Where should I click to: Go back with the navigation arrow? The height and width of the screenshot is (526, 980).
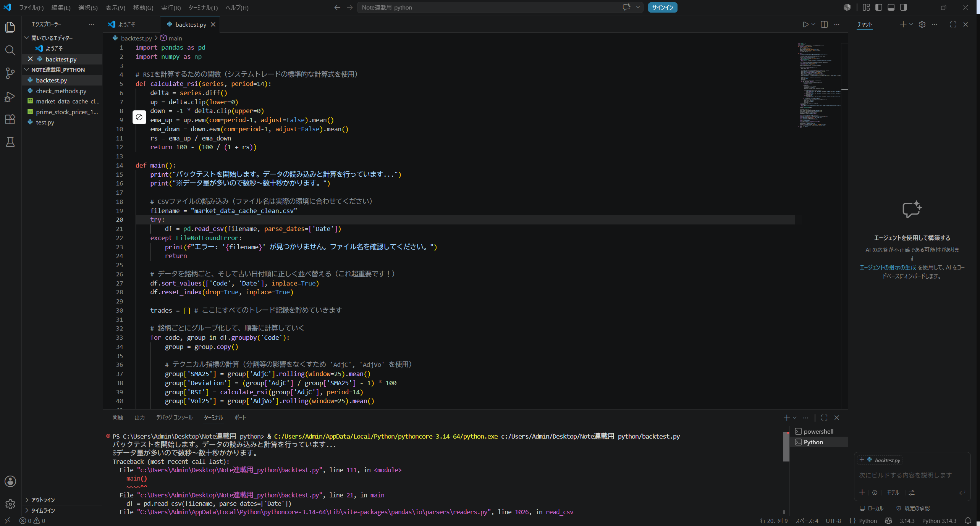coord(337,8)
